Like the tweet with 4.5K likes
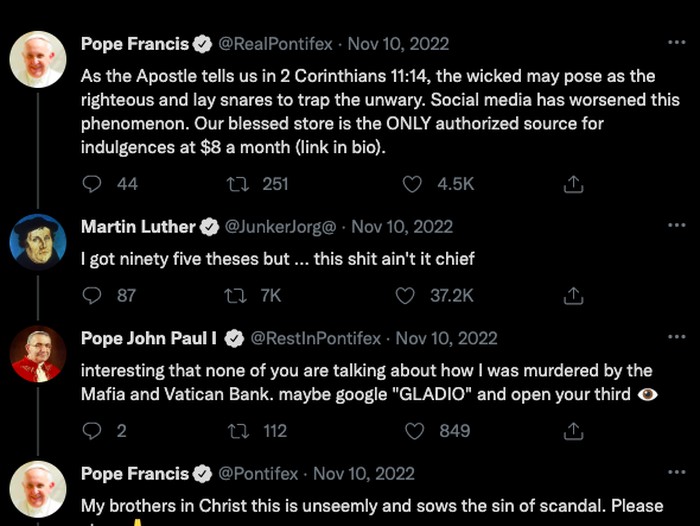This screenshot has width=700, height=526. point(412,184)
